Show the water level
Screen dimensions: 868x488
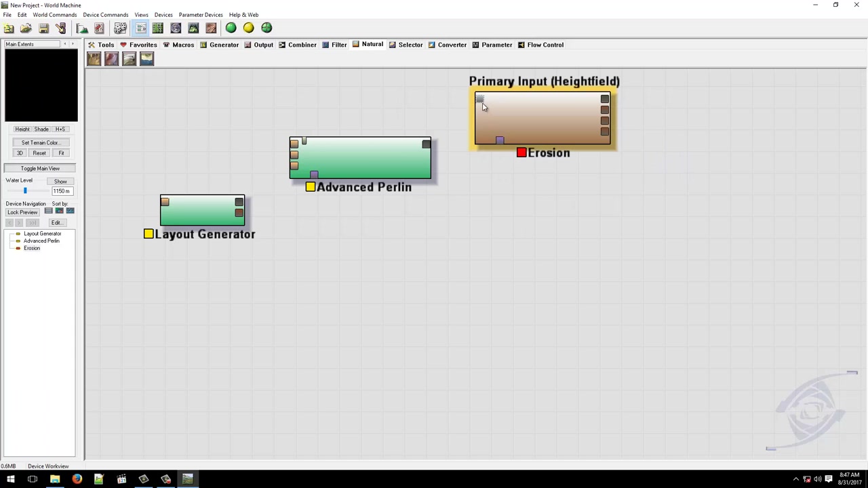point(60,182)
